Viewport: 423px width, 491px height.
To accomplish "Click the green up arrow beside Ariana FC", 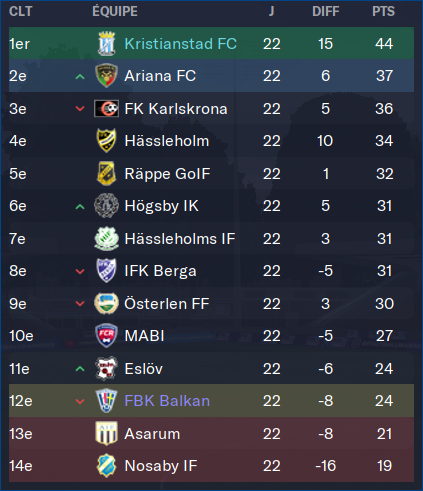I will tap(80, 77).
